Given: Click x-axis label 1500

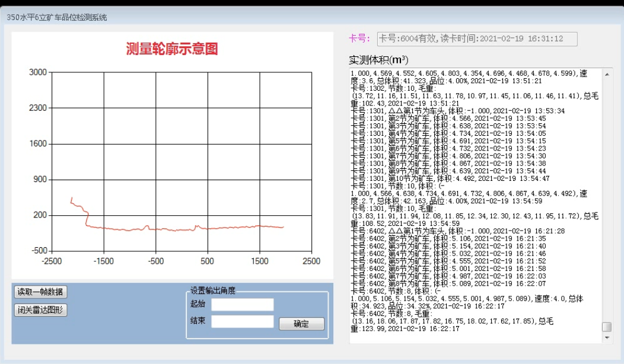Looking at the screenshot, I should (259, 261).
